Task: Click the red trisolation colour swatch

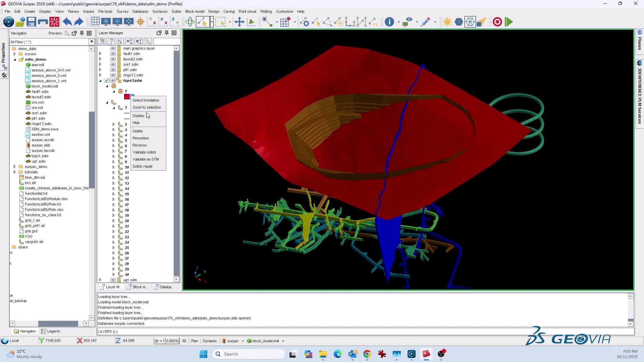Action: click(127, 97)
